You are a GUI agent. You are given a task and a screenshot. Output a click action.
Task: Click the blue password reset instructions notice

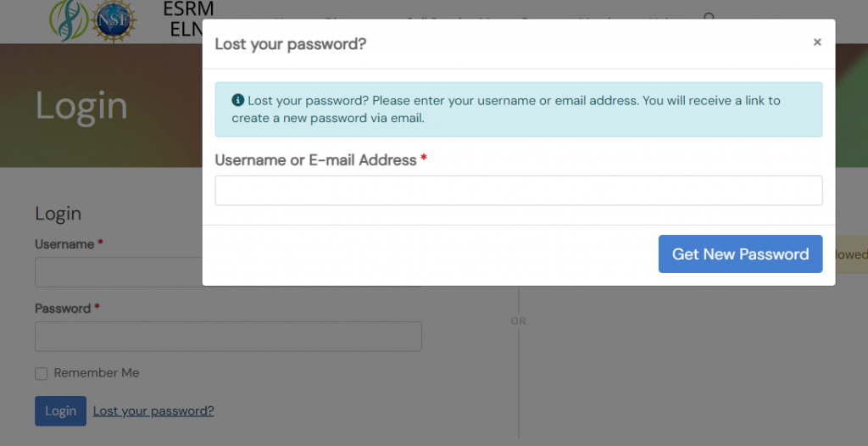518,109
